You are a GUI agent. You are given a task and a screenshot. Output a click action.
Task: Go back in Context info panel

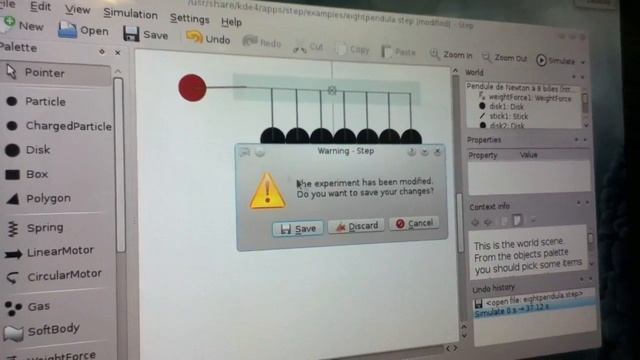tap(475, 222)
